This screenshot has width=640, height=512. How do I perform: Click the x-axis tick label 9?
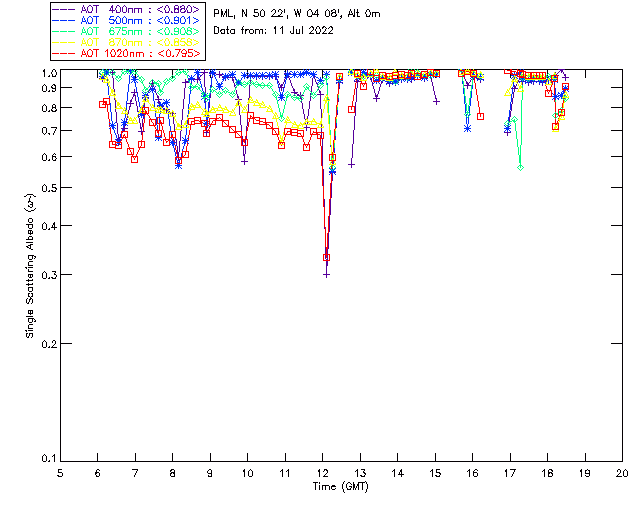tap(210, 474)
